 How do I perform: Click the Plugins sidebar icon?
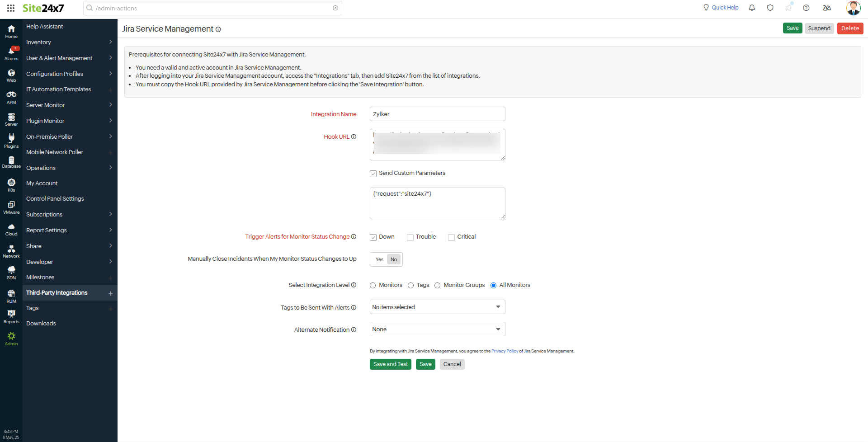pos(11,140)
